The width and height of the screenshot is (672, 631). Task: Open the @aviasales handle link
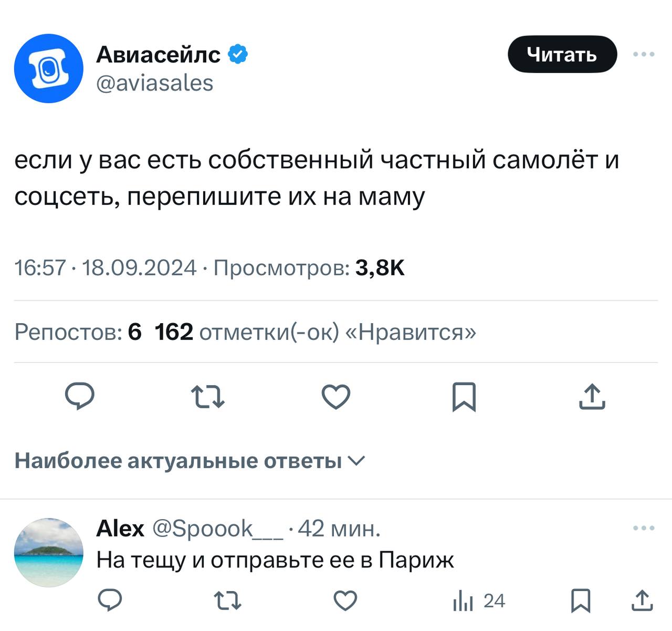(x=155, y=83)
